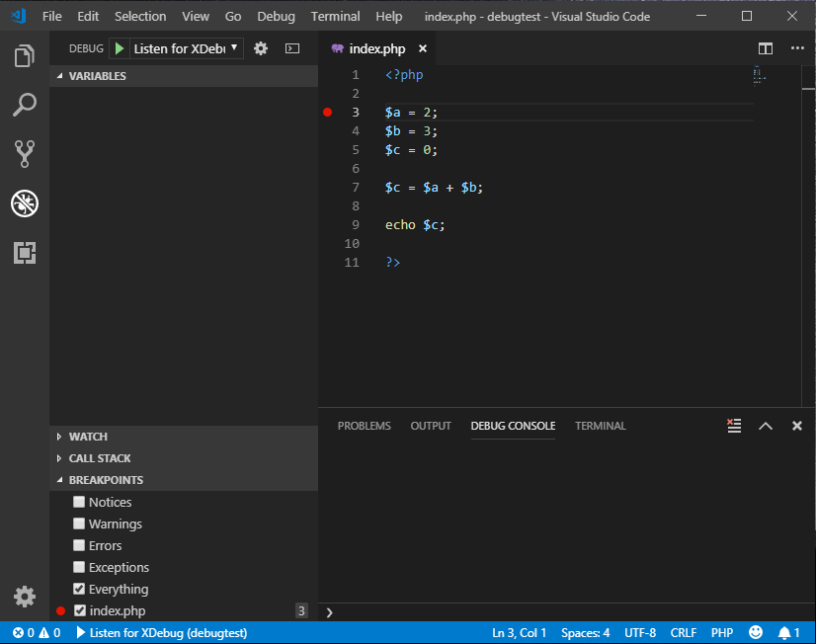Open the Source Control view icon
The image size is (816, 644).
point(25,153)
